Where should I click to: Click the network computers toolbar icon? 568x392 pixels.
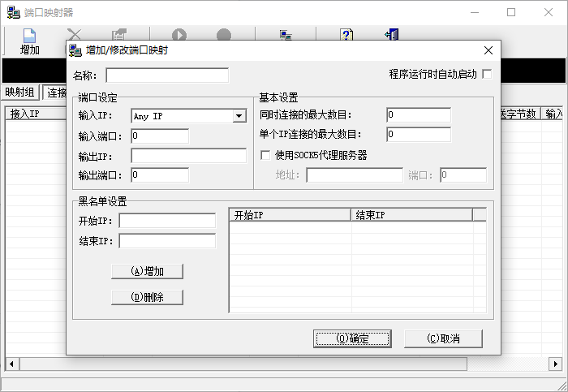coord(286,35)
